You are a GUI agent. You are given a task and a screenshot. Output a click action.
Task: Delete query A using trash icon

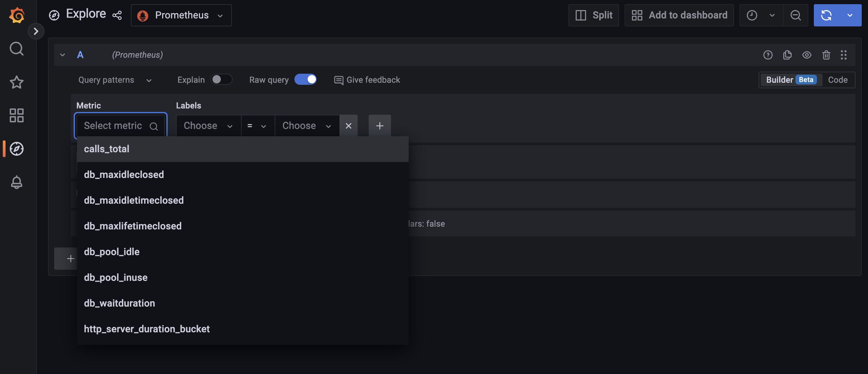tap(826, 55)
